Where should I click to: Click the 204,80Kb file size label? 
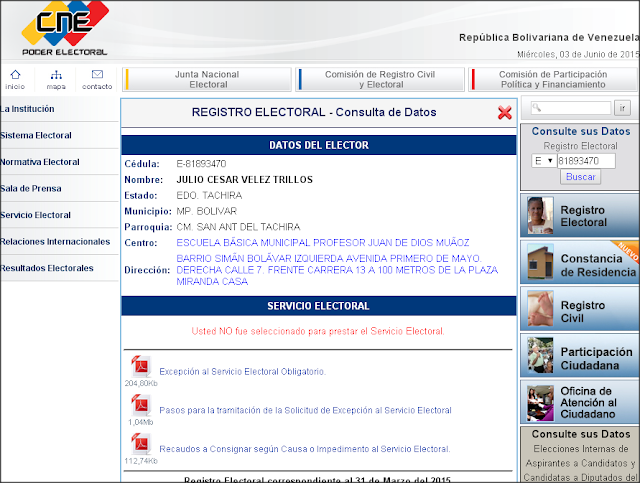pos(141,383)
